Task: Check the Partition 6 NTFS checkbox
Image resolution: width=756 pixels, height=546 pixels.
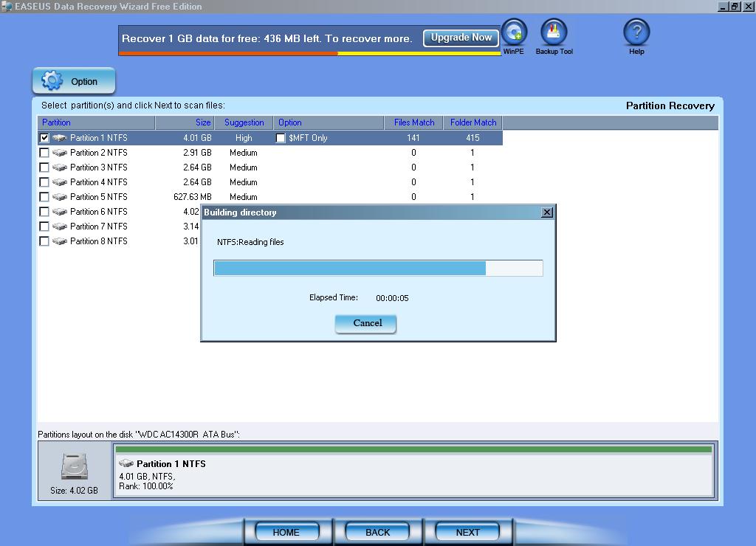Action: click(x=44, y=212)
